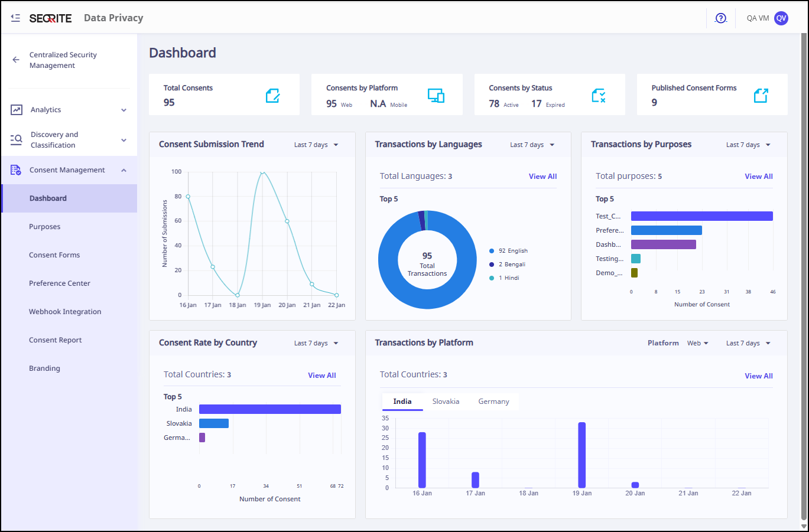Click the QV user avatar

click(x=781, y=18)
